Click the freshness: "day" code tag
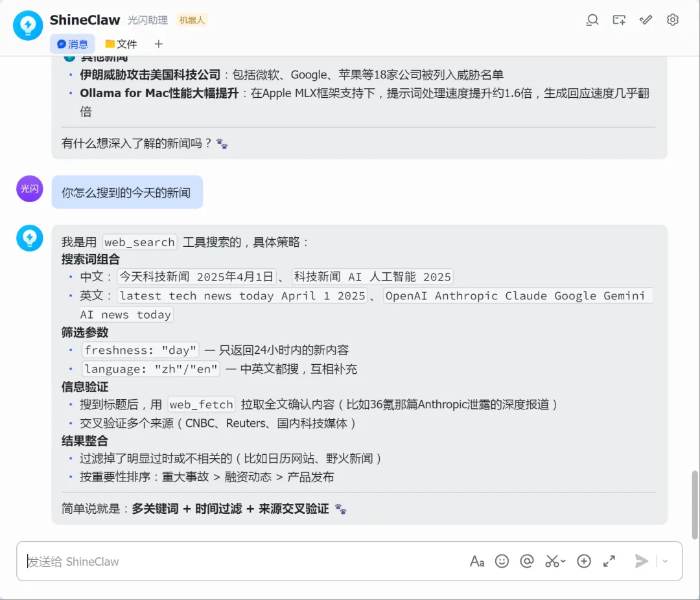The image size is (700, 600). tap(141, 350)
